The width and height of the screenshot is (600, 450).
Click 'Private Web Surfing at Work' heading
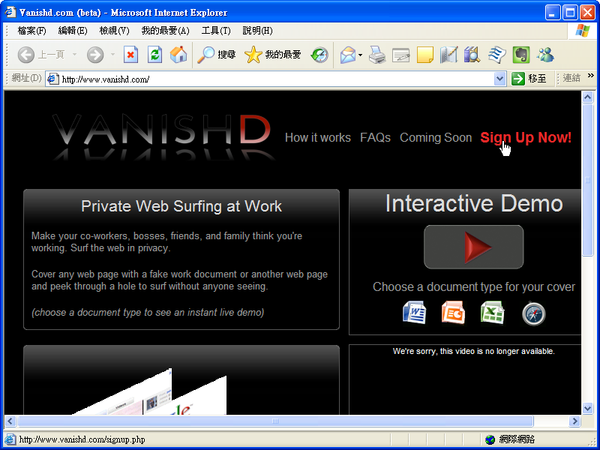[181, 206]
